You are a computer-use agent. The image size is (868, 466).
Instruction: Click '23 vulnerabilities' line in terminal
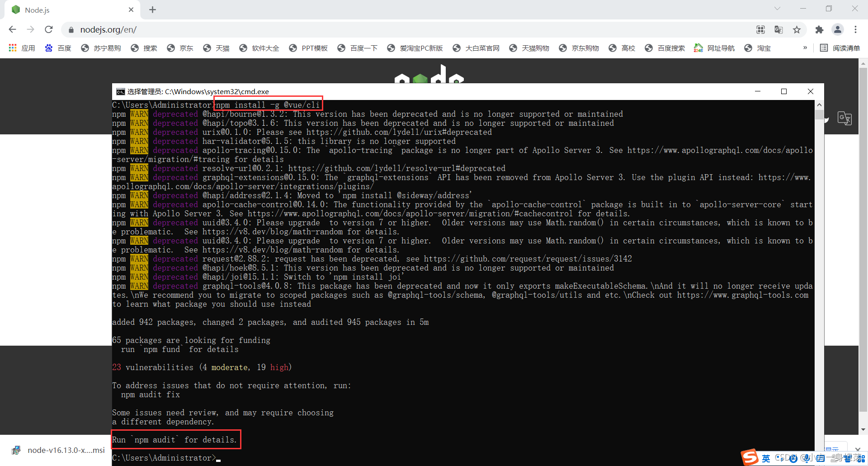pos(202,367)
